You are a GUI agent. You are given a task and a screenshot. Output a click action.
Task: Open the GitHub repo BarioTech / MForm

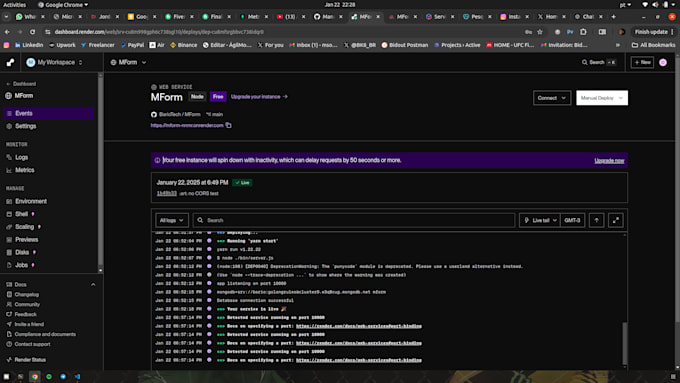tap(180, 115)
